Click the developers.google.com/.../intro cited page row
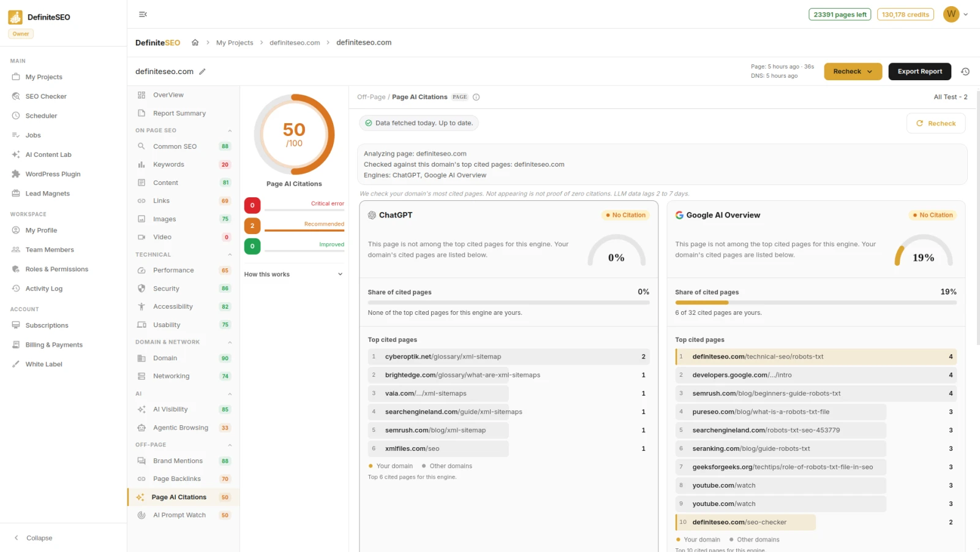Viewport: 980px width, 552px height. coord(816,375)
